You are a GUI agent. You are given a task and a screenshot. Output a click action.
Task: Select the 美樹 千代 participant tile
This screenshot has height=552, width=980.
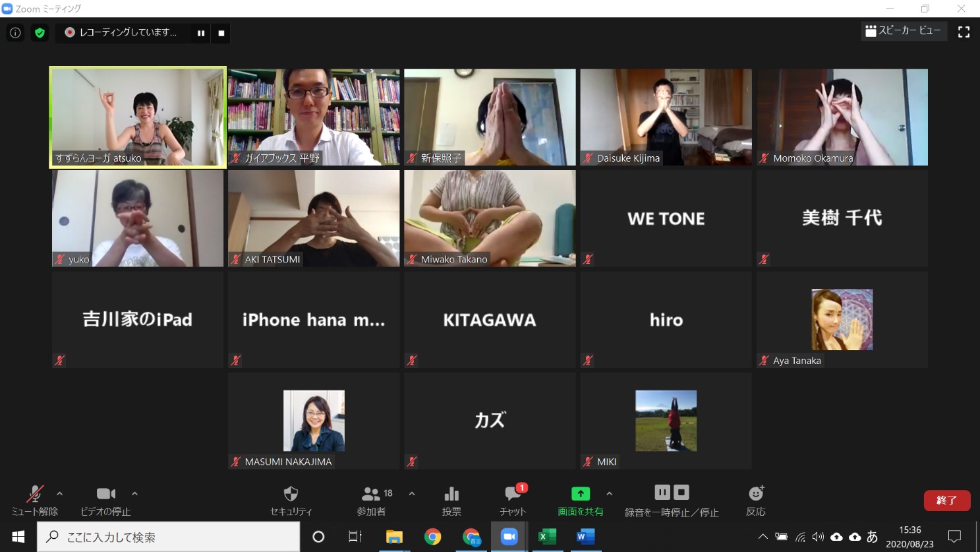click(x=842, y=218)
